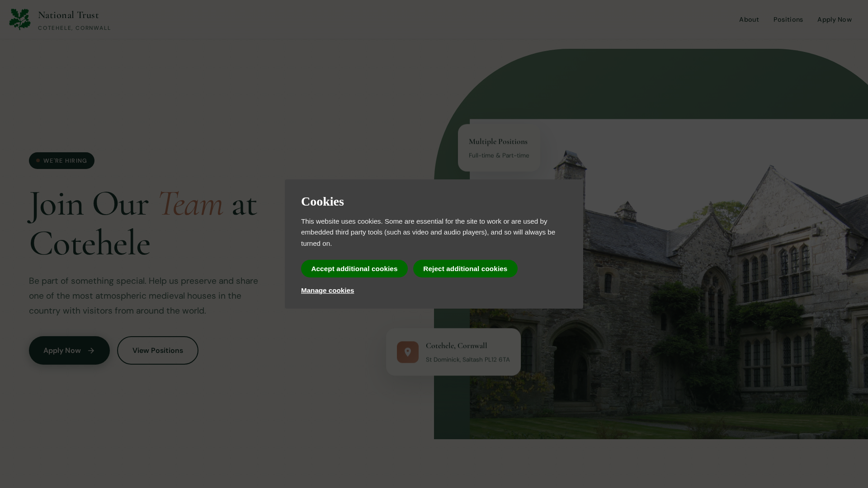Click the National Trust site title text
Viewport: 868px width, 488px height.
click(x=68, y=15)
